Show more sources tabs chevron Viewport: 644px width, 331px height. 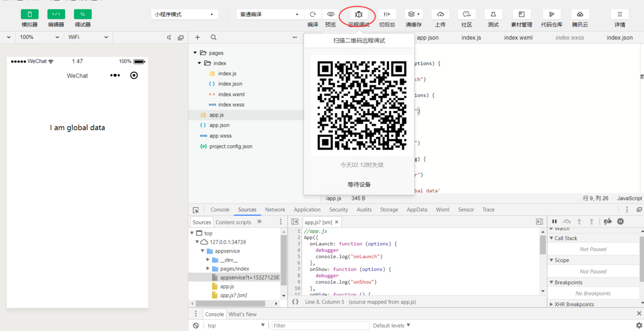tap(259, 222)
